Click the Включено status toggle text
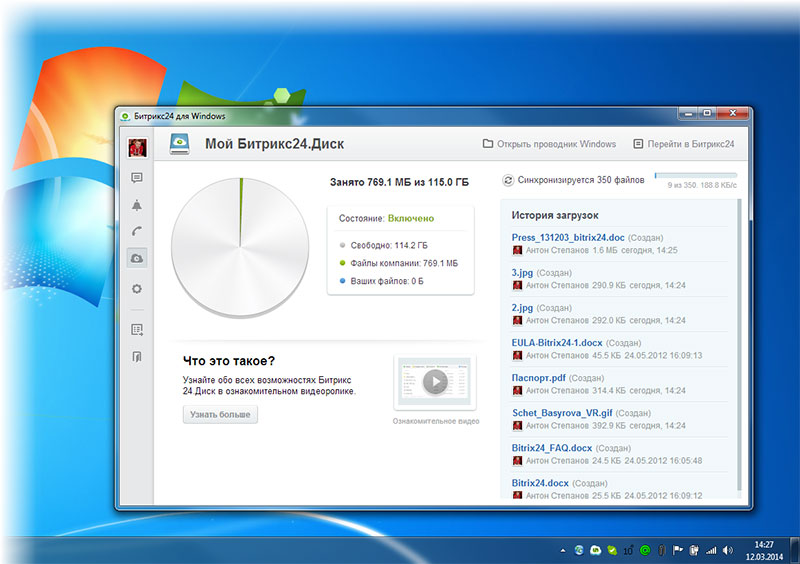Screen dimensions: 800x564 pos(411,218)
